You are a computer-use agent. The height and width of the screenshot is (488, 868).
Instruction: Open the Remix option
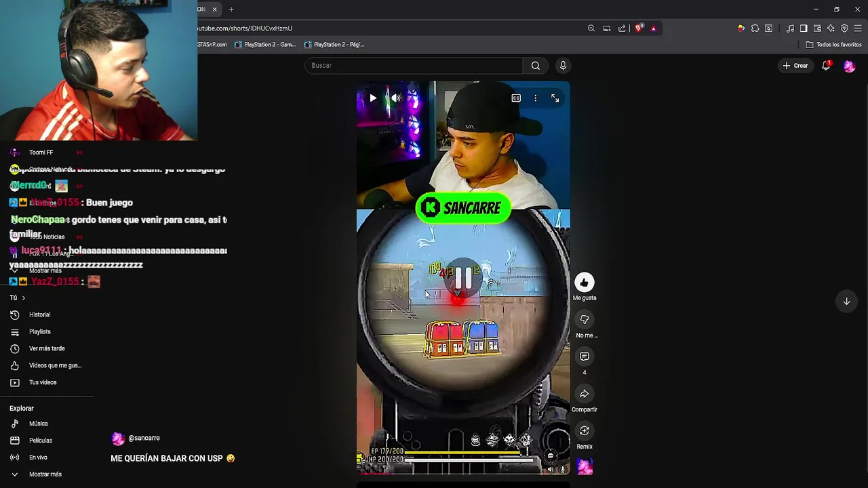click(585, 431)
